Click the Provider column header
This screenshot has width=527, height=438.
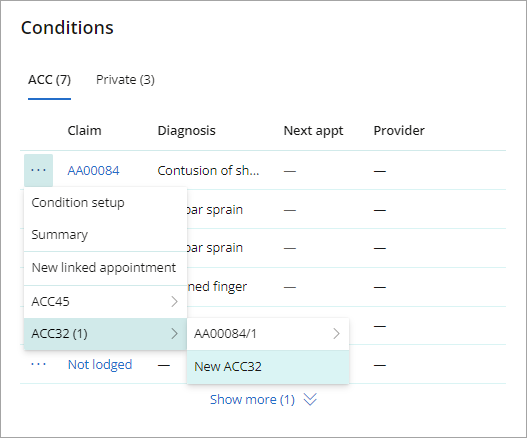pos(399,130)
